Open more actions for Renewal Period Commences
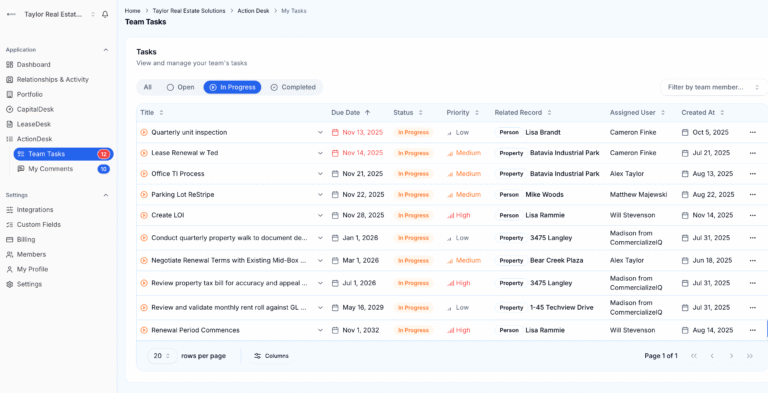Image resolution: width=768 pixels, height=393 pixels. (752, 330)
